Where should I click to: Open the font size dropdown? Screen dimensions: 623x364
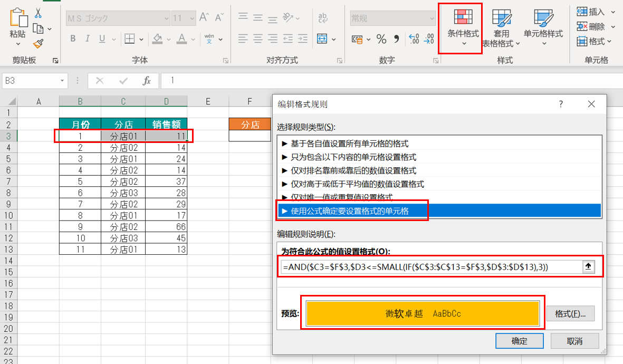[192, 18]
